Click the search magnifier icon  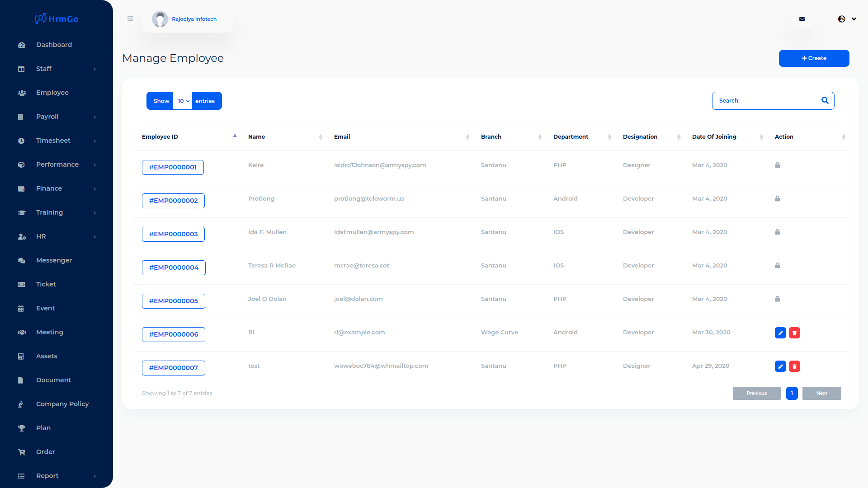point(825,101)
